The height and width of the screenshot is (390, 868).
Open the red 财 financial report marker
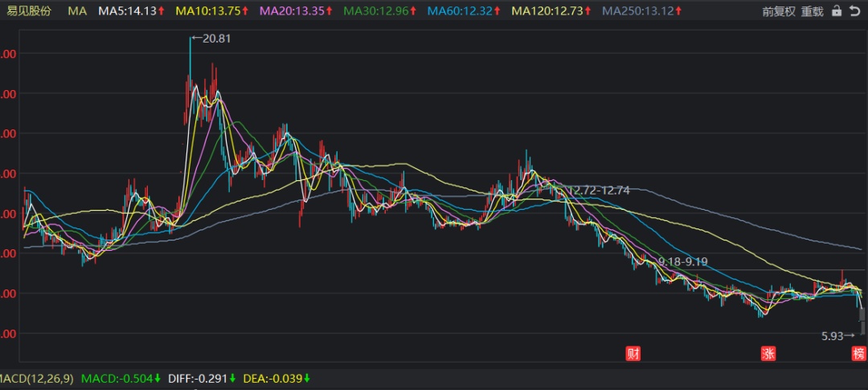pos(634,353)
